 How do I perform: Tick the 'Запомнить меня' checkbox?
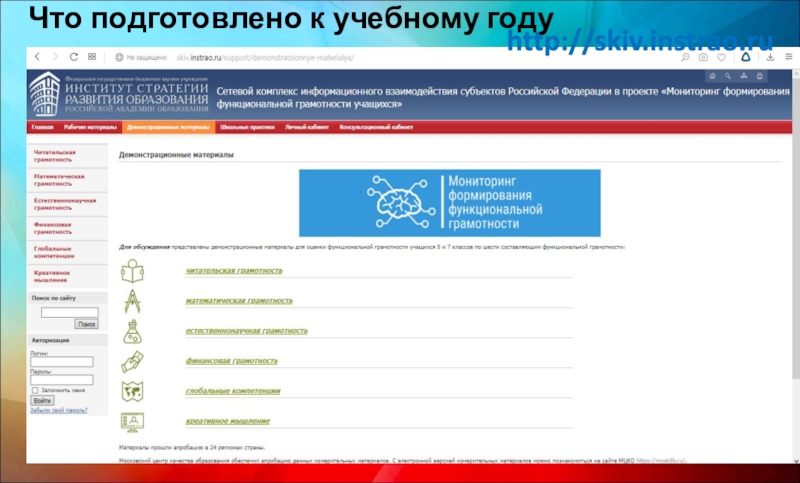(35, 390)
